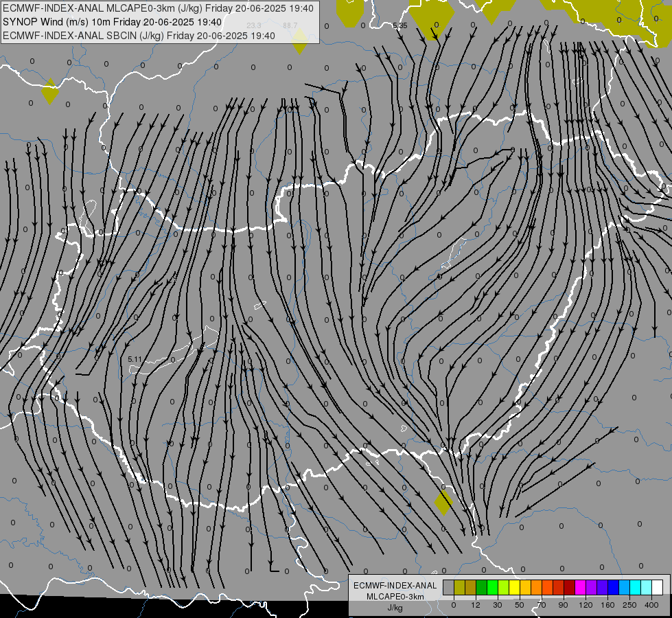The height and width of the screenshot is (618, 672).
Task: Click the MLCAPE0-3km label in the legend
Action: coord(395,597)
